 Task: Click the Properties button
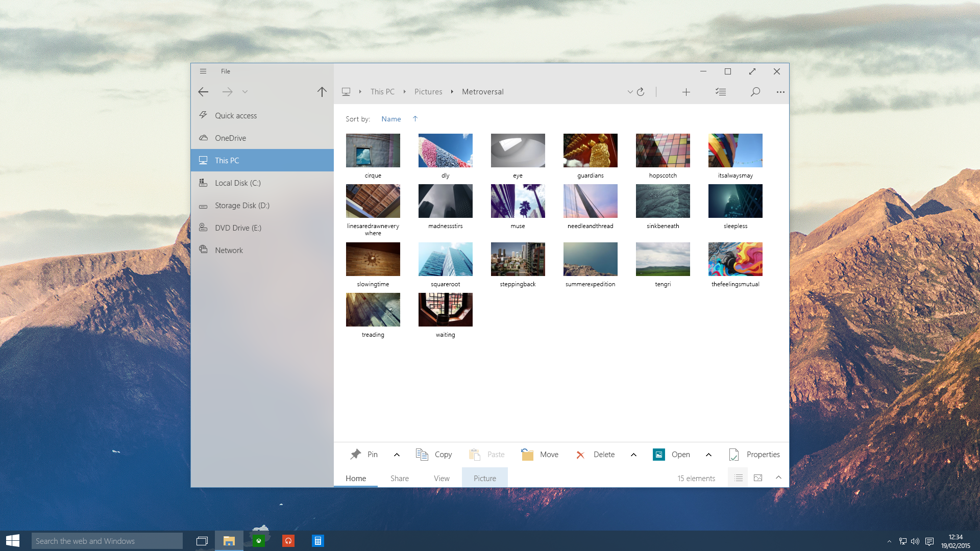click(x=754, y=455)
